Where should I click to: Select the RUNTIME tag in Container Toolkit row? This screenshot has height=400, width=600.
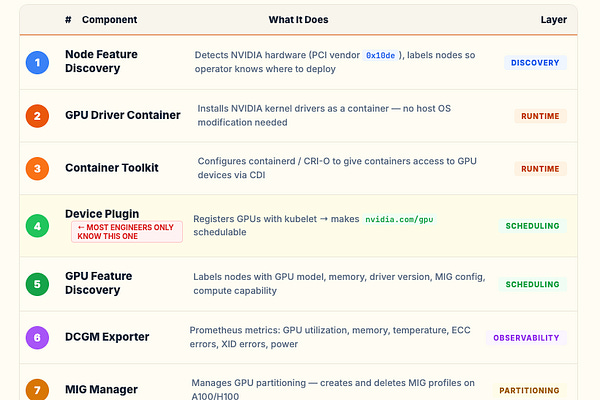tap(540, 169)
